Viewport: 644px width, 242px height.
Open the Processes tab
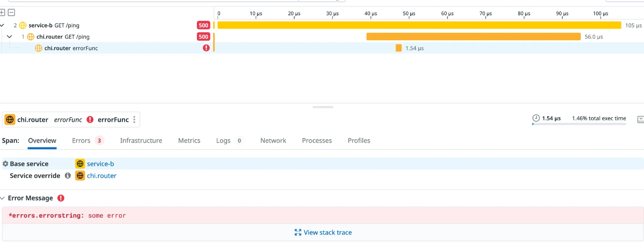click(317, 141)
